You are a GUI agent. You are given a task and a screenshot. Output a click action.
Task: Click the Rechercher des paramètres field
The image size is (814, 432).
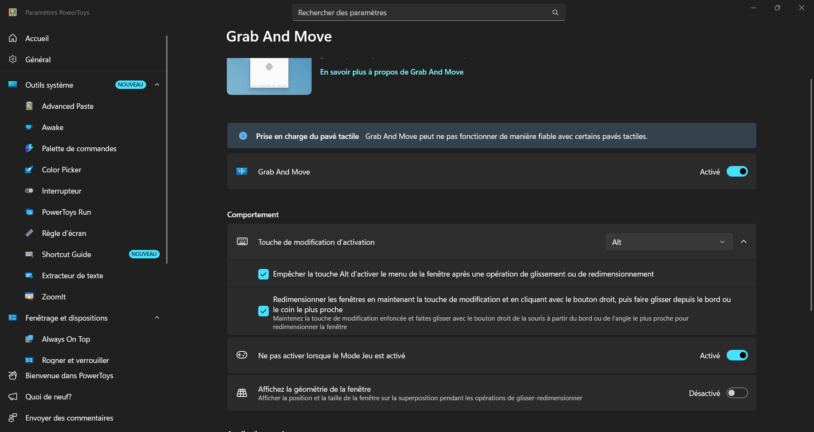428,12
